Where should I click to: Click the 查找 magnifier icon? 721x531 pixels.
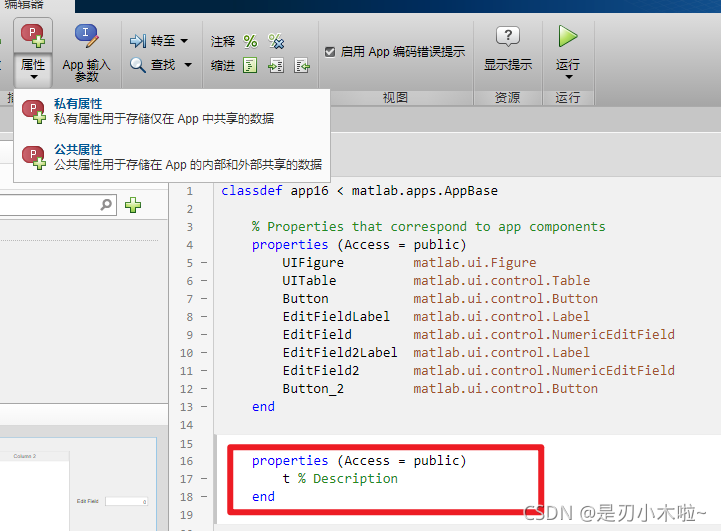(137, 65)
